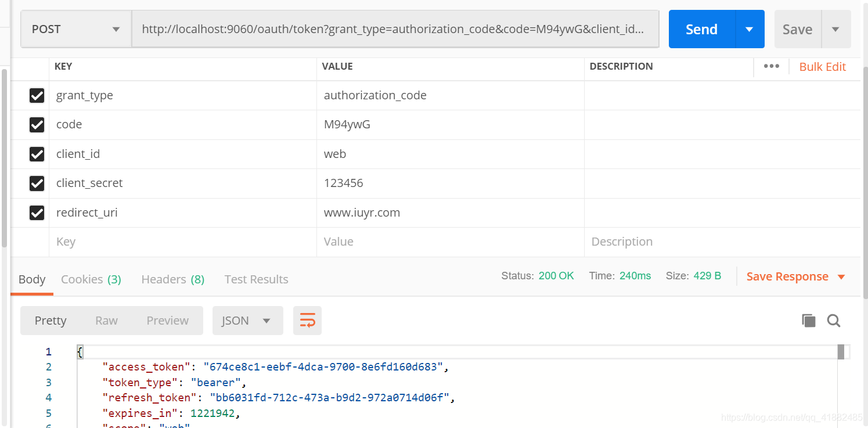Uncheck the redirect_uri parameter
This screenshot has height=428, width=868.
tap(37, 213)
